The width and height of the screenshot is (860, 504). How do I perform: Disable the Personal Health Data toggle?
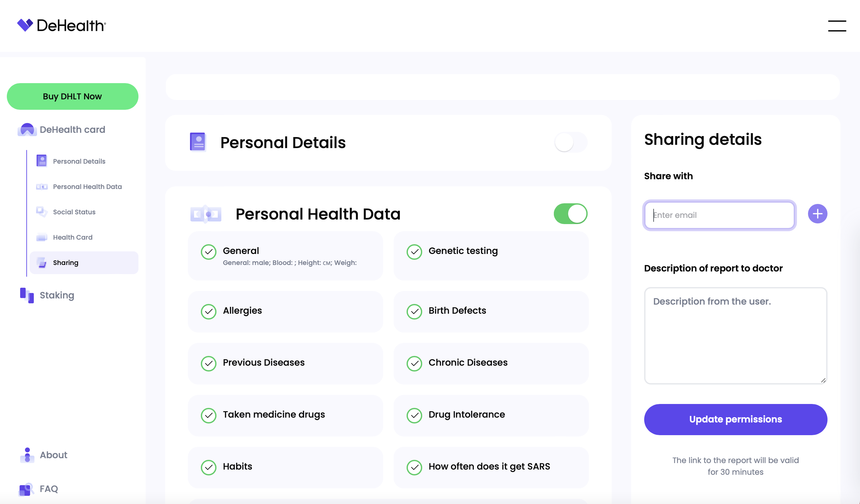click(x=571, y=214)
